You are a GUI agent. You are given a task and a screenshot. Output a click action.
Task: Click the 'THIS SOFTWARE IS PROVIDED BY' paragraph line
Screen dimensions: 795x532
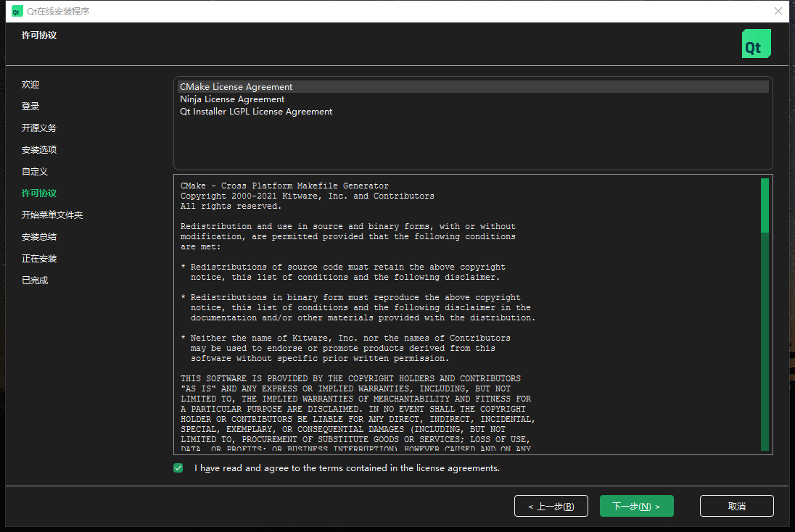click(350, 378)
